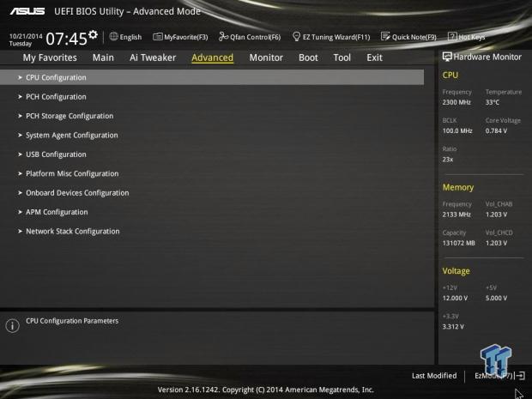Click the Ratio value 23x
This screenshot has height=399, width=532.
(448, 160)
